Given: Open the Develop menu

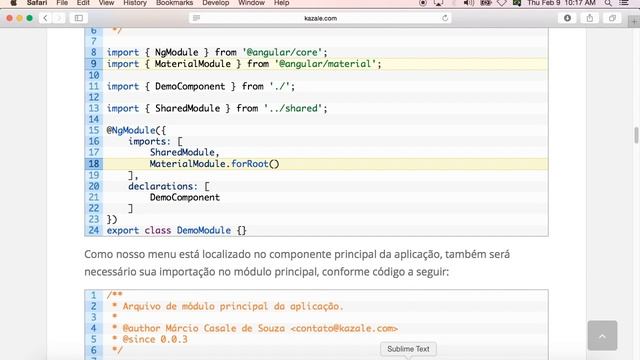Looking at the screenshot, I should 216,3.
